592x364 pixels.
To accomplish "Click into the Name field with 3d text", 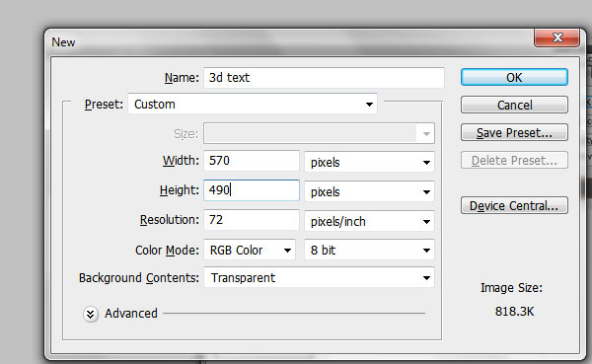I will click(x=324, y=78).
